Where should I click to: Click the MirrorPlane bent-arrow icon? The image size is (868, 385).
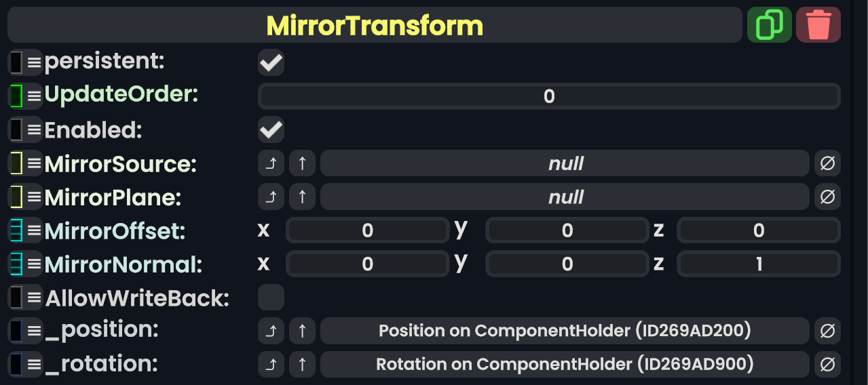point(271,197)
